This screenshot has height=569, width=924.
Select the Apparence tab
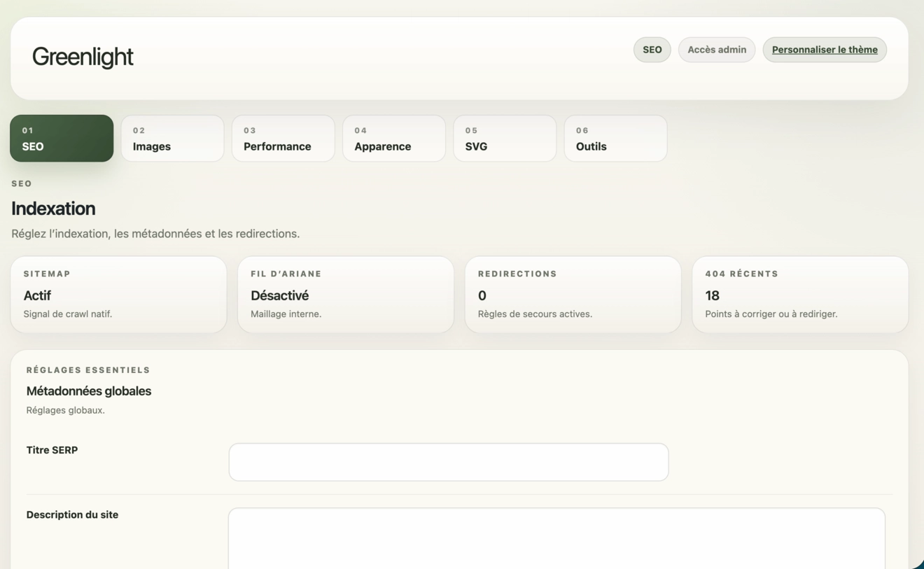click(x=393, y=138)
